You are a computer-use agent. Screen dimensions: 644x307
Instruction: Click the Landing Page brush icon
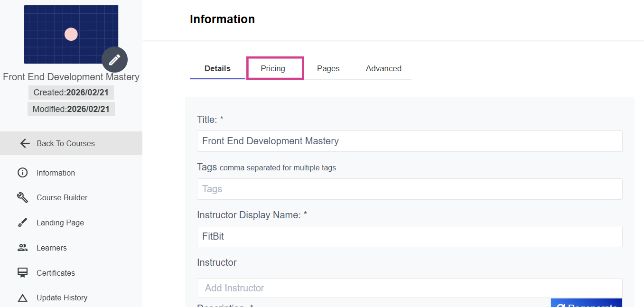click(22, 223)
